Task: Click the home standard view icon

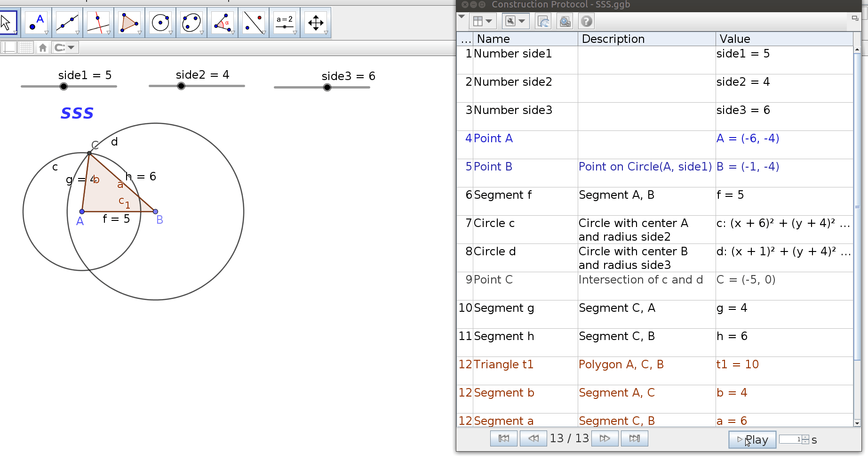Action: pyautogui.click(x=43, y=48)
